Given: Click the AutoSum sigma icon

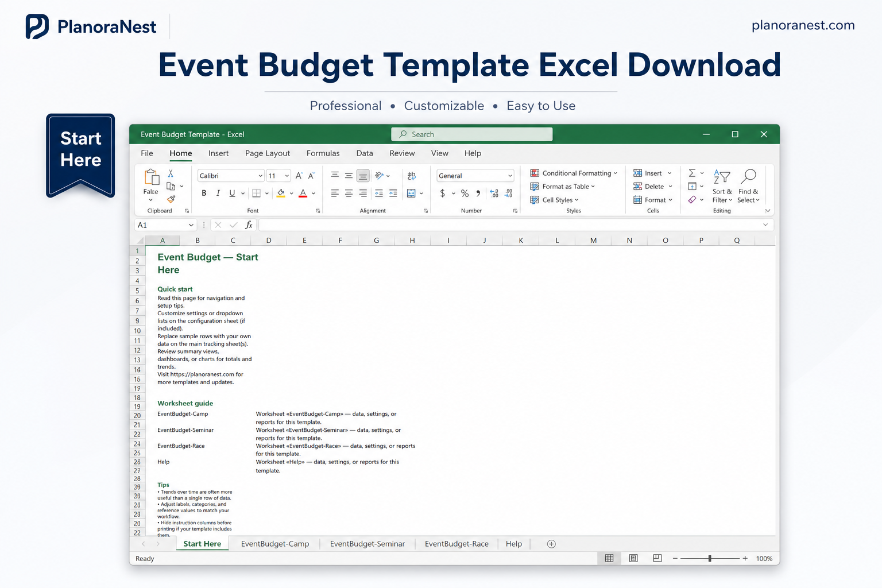Looking at the screenshot, I should coord(692,173).
